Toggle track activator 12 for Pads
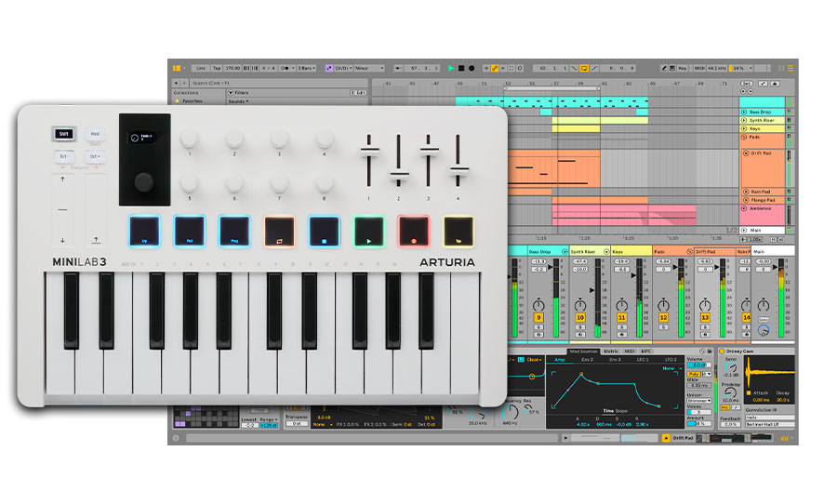 (x=663, y=318)
